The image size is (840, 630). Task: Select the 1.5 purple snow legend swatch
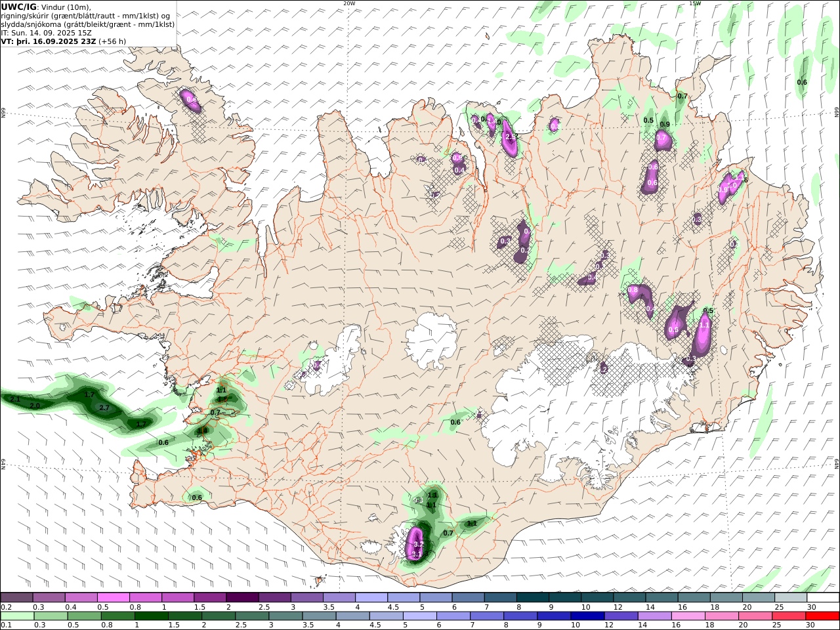(210, 598)
